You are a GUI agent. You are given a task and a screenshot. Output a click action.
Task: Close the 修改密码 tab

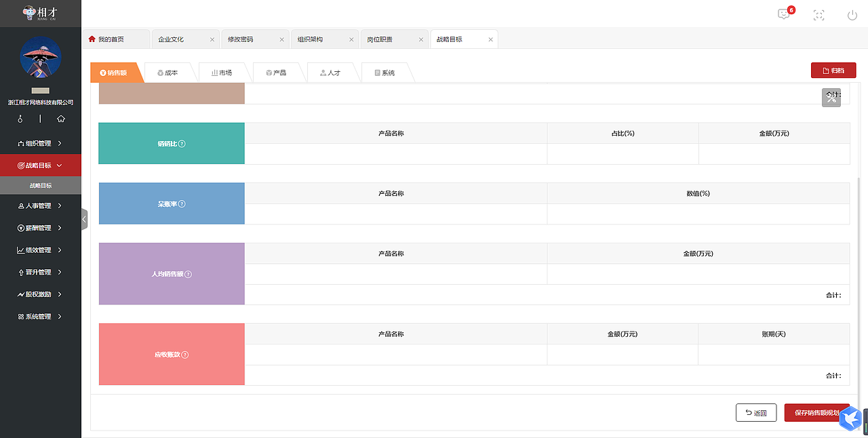[282, 39]
